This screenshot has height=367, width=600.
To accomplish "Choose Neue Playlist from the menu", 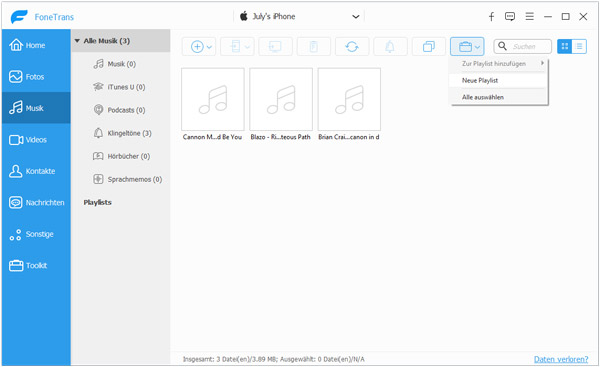I will click(499, 80).
